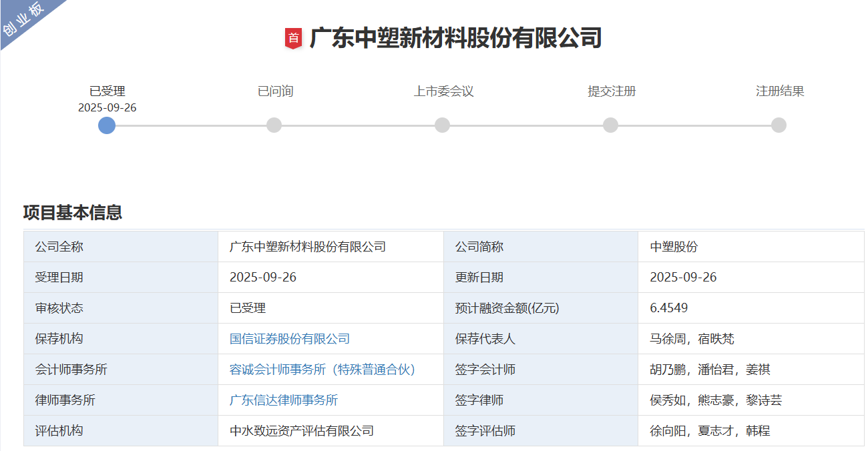Click the 已问询 progress dot
Viewport: 868px width, 451px height.
click(x=274, y=125)
